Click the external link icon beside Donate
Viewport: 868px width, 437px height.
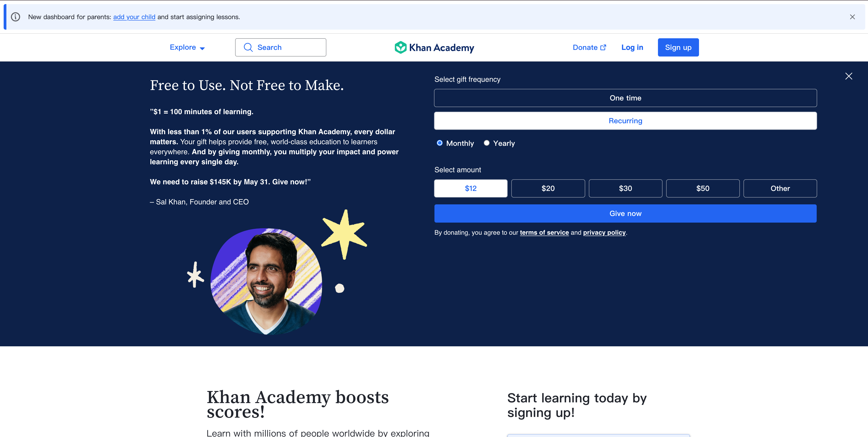(603, 47)
